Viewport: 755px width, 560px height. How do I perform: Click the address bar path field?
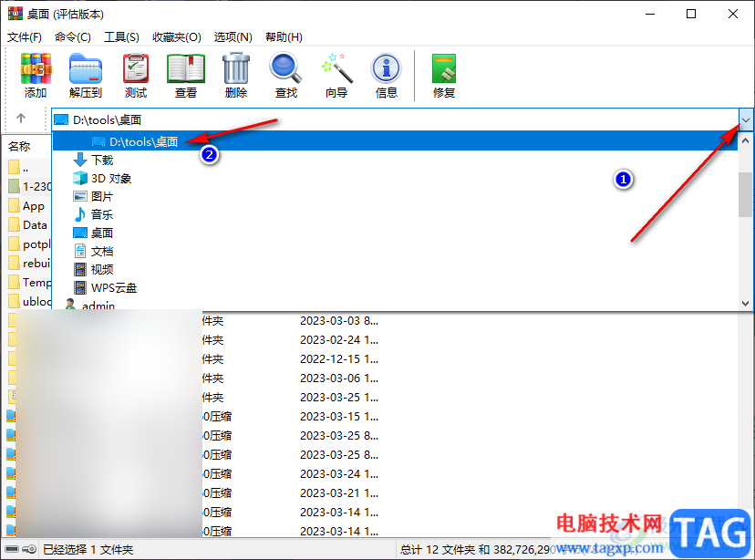tap(395, 119)
